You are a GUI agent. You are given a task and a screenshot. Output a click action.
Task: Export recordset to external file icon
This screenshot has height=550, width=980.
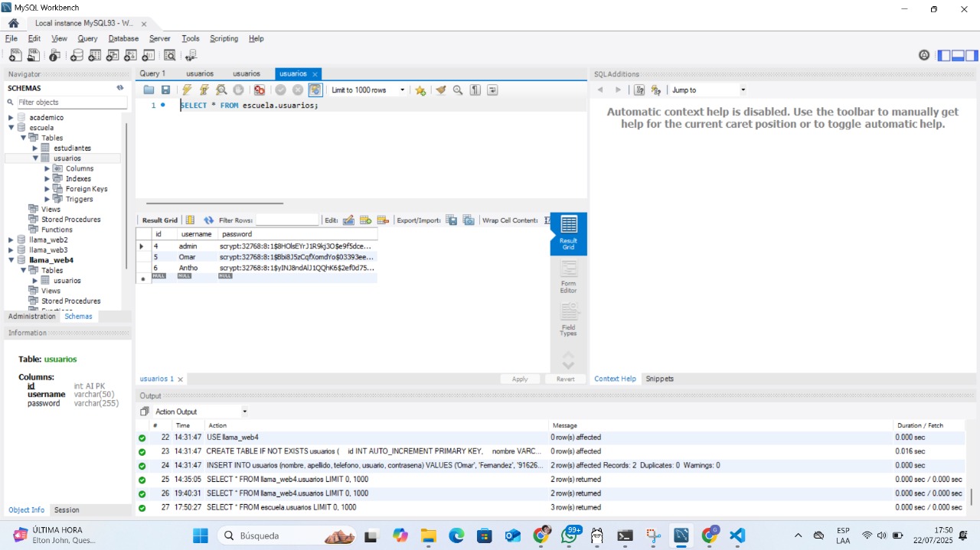452,220
